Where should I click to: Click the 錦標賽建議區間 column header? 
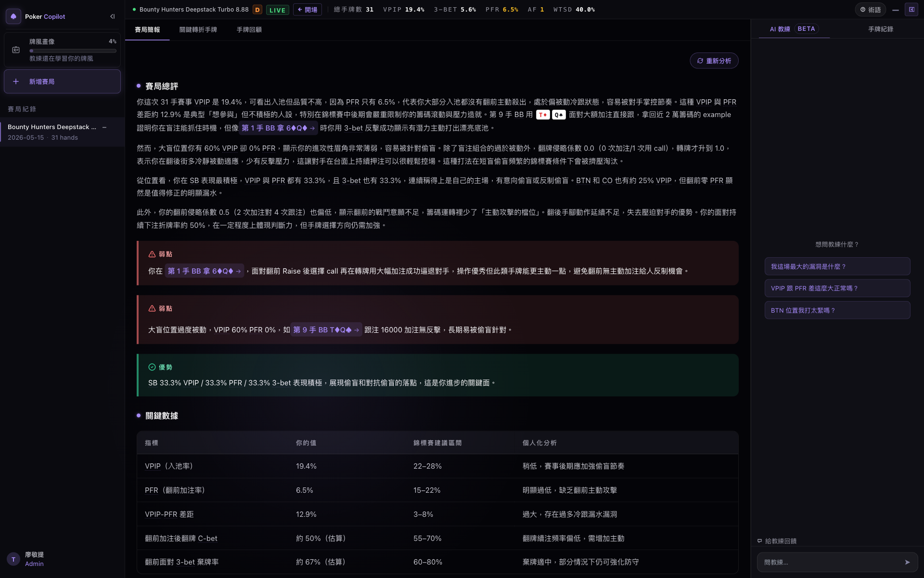coord(437,443)
